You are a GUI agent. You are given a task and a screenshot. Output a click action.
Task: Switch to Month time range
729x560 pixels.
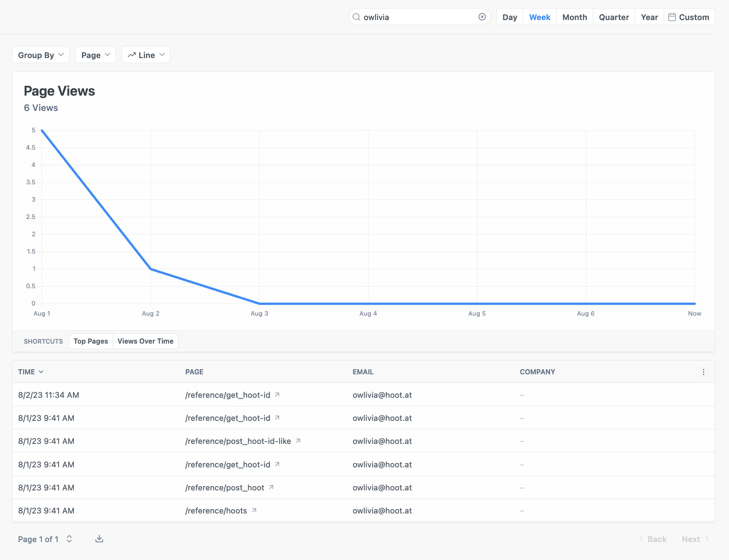click(x=574, y=17)
